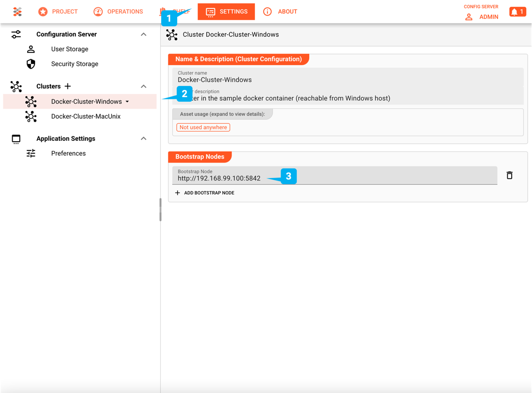
Task: Switch to the SETTINGS tab
Action: click(226, 11)
